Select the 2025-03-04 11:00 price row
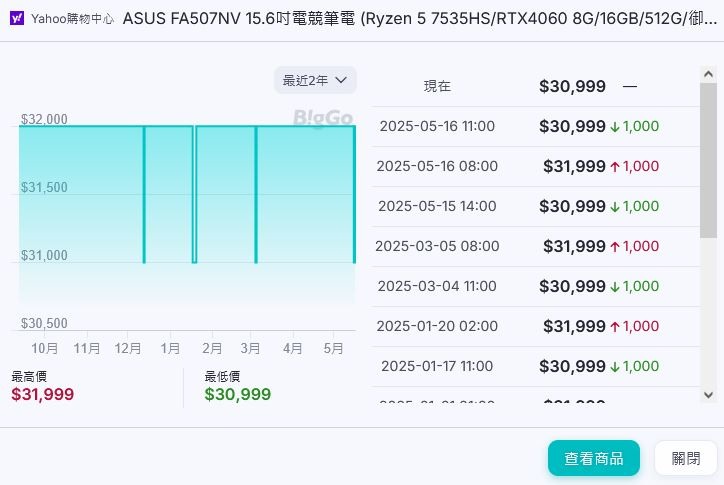724x485 pixels. coord(536,286)
